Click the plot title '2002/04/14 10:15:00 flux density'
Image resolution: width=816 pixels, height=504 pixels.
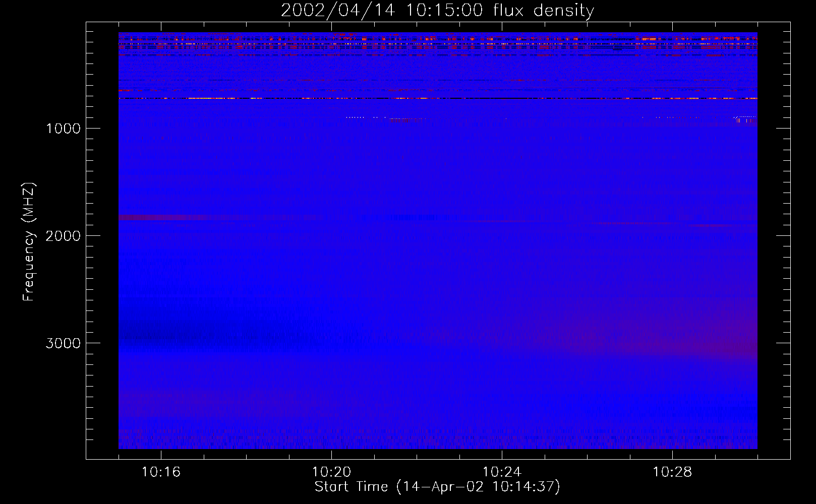point(437,11)
